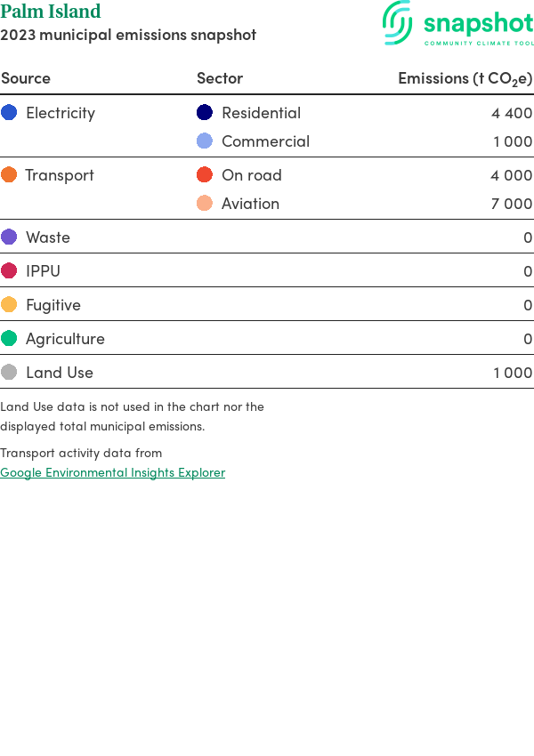This screenshot has width=534, height=756.
Task: Open Google Environmental Insights Explorer link
Action: coord(113,472)
